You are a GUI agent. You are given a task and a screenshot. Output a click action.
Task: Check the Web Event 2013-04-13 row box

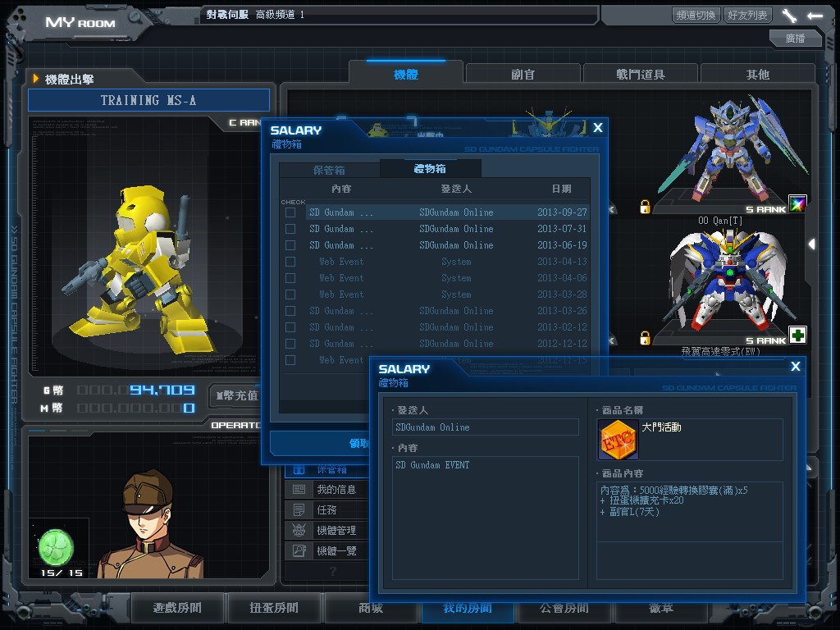[290, 262]
